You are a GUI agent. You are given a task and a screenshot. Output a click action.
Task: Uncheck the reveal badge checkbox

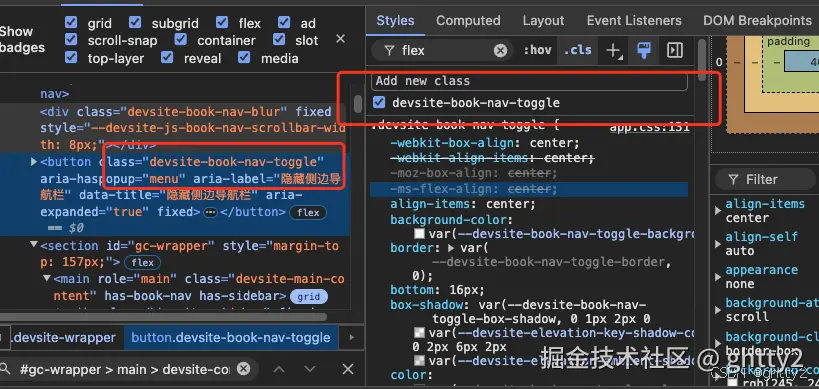pos(167,57)
